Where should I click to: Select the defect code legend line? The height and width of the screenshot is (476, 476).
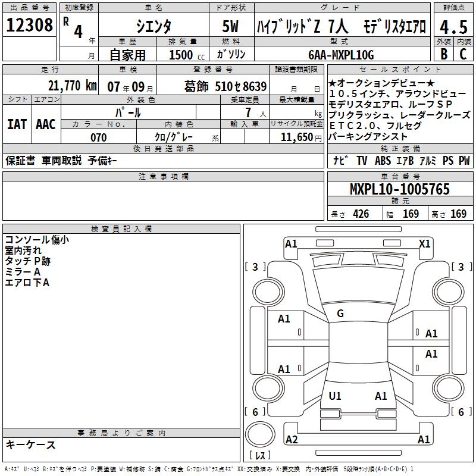209,469
